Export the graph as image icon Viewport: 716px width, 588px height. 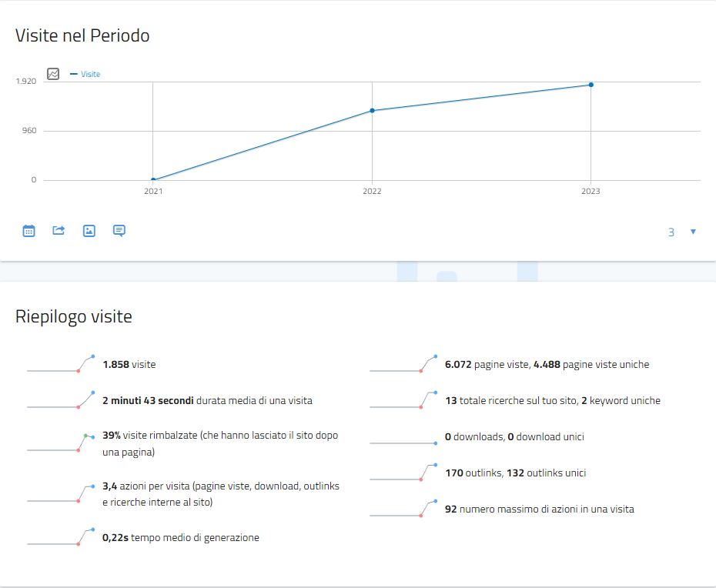pos(89,230)
